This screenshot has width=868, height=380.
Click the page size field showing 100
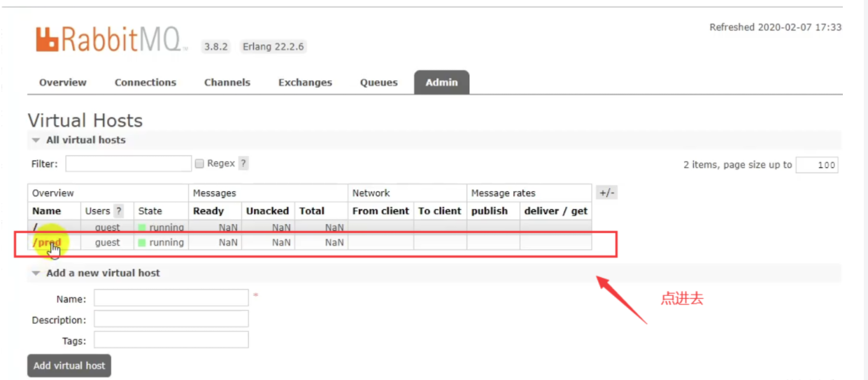817,165
